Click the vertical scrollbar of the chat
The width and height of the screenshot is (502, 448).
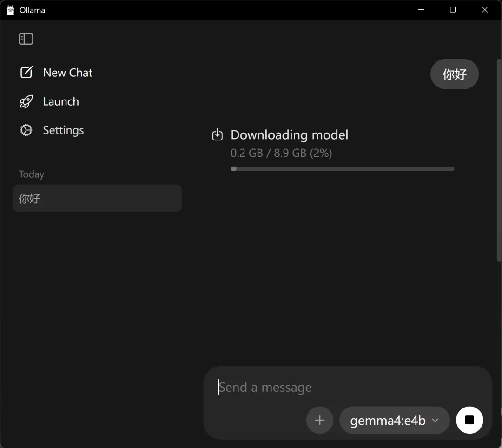click(x=499, y=160)
